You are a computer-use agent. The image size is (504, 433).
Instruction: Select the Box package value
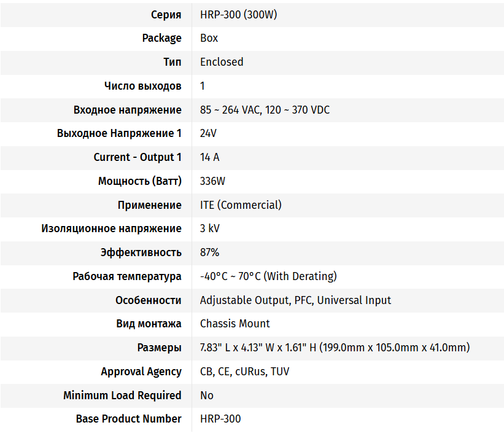click(x=209, y=38)
